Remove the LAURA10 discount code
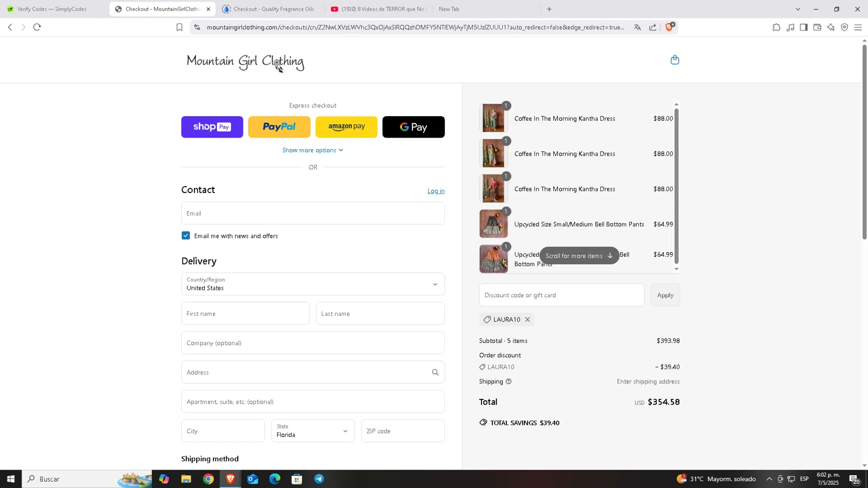Viewport: 868px width, 488px height. pyautogui.click(x=527, y=319)
